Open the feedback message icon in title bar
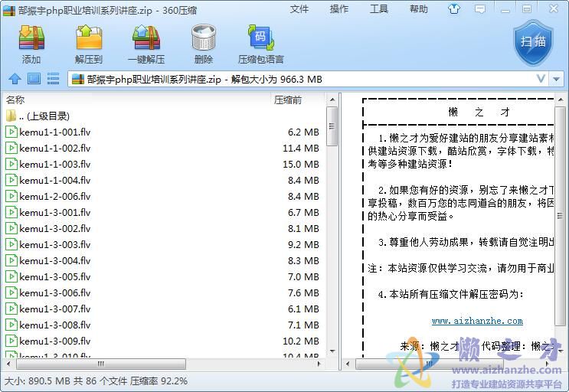 point(480,9)
